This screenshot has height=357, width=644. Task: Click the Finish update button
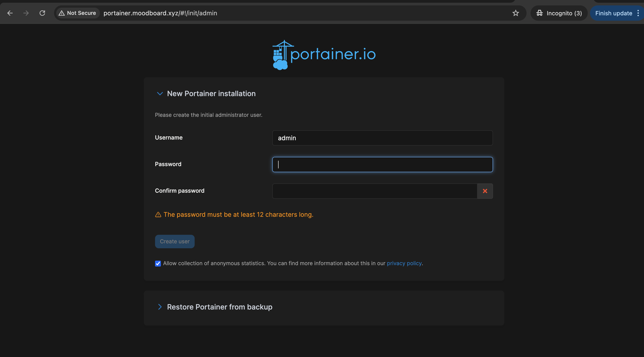613,13
